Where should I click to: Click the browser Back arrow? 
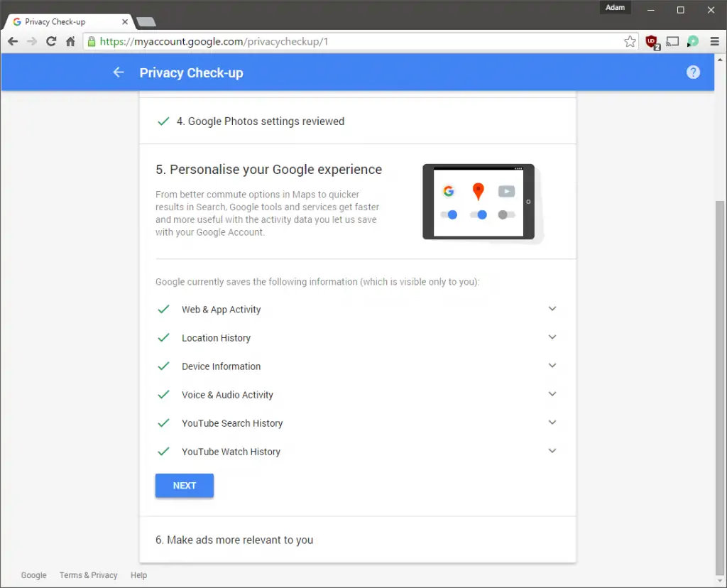pos(13,42)
